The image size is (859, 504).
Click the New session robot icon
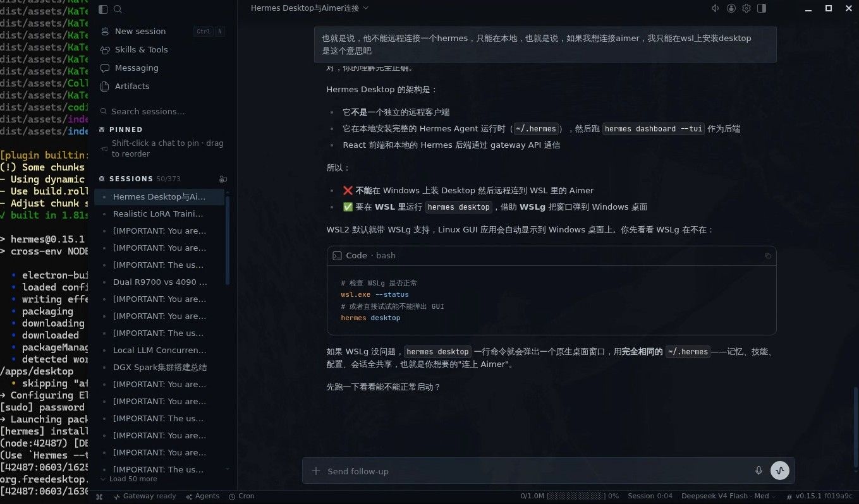(105, 31)
